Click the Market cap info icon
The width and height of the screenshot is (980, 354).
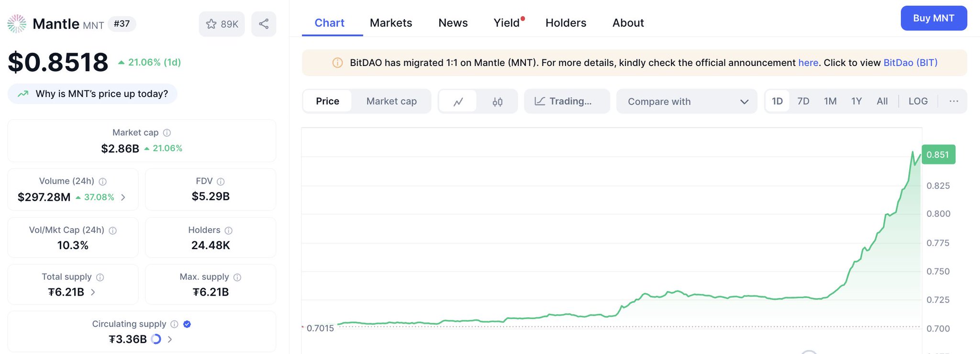point(167,133)
